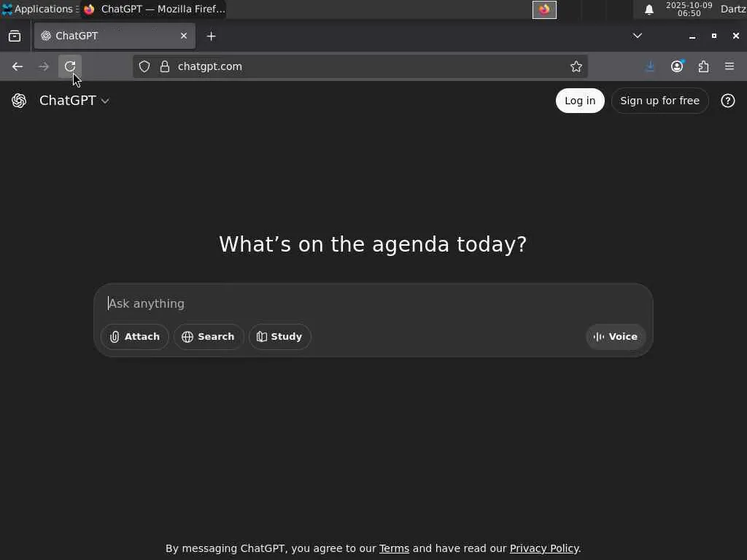Image resolution: width=747 pixels, height=560 pixels.
Task: Reload the page with refresh icon
Action: (70, 66)
